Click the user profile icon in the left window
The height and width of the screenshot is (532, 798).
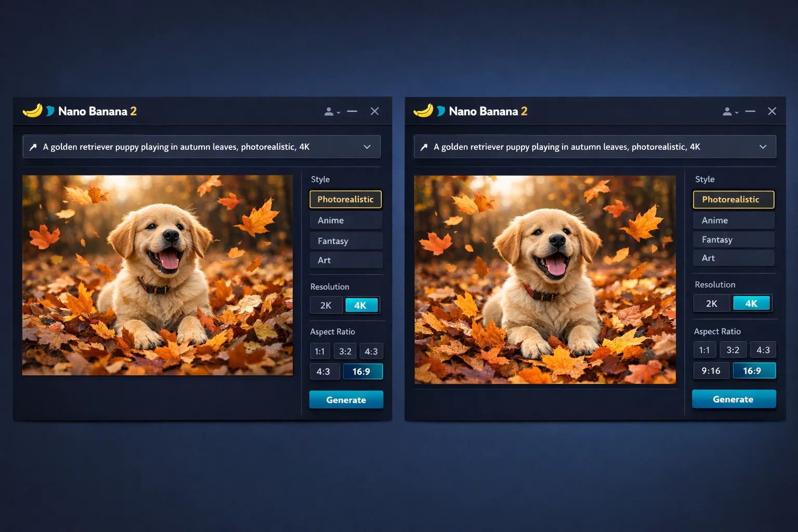(x=328, y=111)
